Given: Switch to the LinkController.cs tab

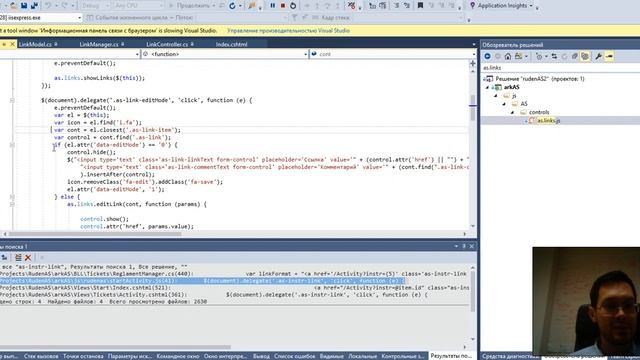Looking at the screenshot, I should click(167, 44).
